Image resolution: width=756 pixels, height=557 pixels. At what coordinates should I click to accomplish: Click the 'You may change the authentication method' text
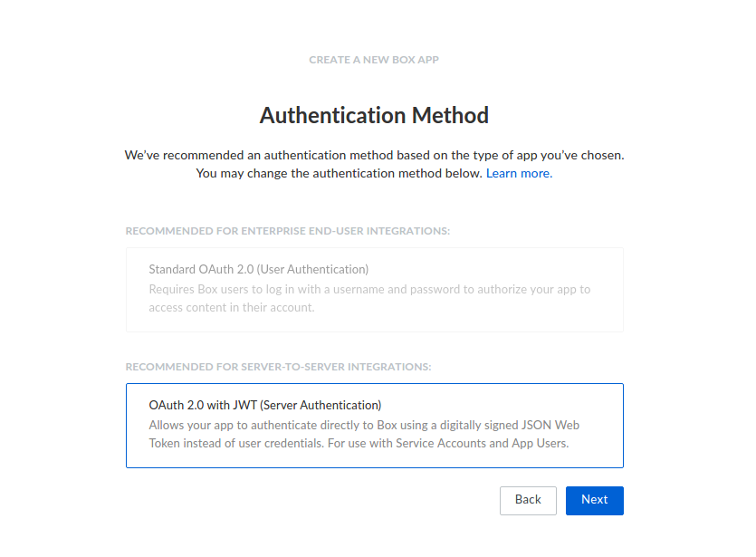coord(339,173)
